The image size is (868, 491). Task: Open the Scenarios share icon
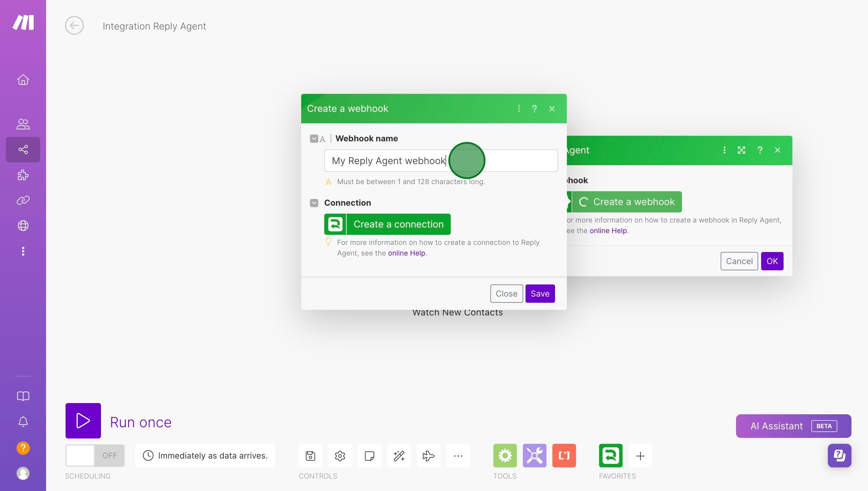pyautogui.click(x=23, y=149)
